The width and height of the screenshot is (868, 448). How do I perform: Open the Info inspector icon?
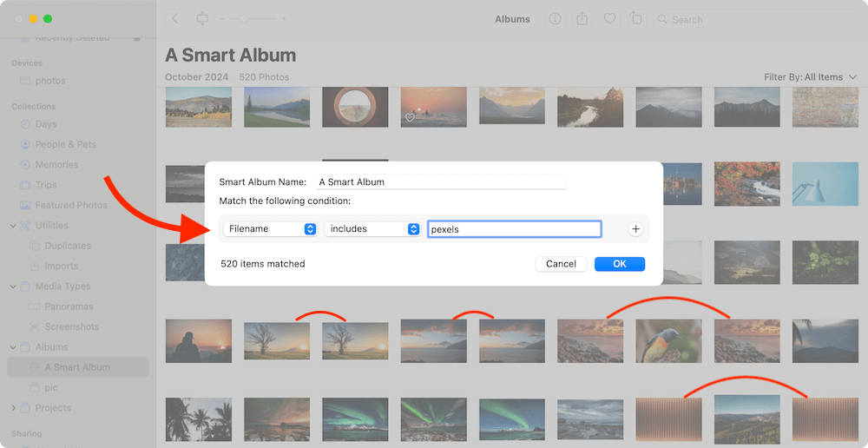[555, 19]
